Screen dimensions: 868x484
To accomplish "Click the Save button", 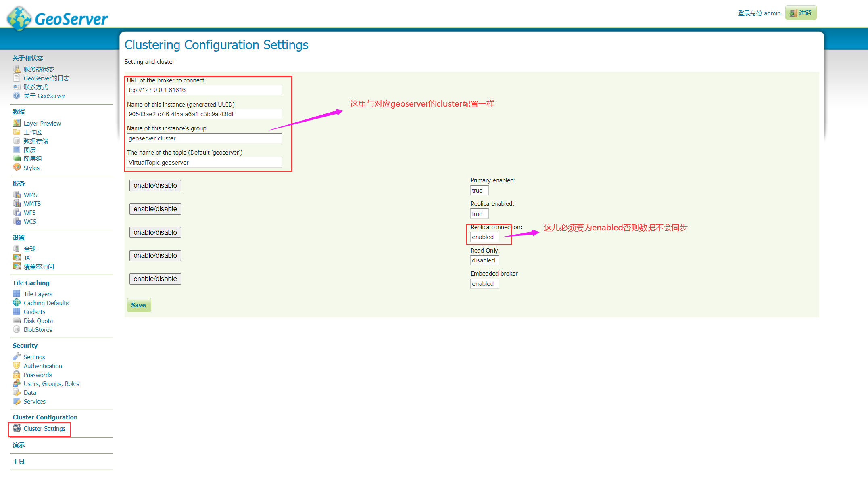I will click(139, 305).
